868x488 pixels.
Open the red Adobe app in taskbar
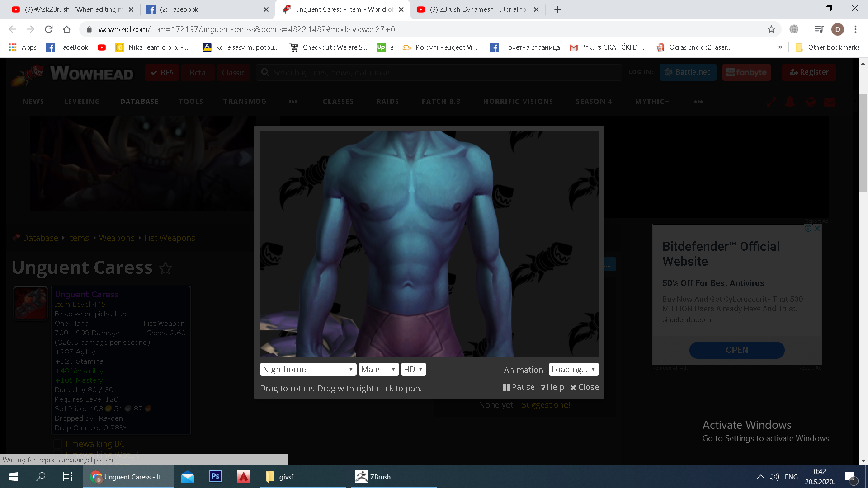point(244,477)
